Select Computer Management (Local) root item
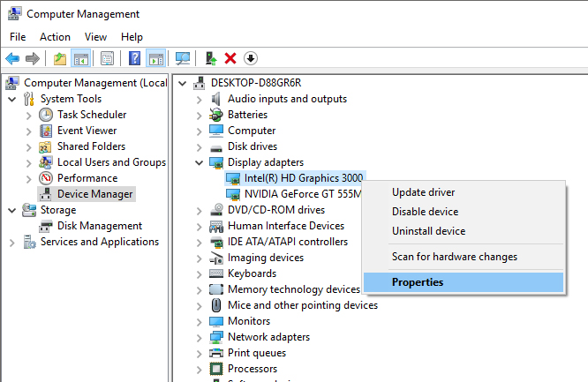 pos(95,83)
